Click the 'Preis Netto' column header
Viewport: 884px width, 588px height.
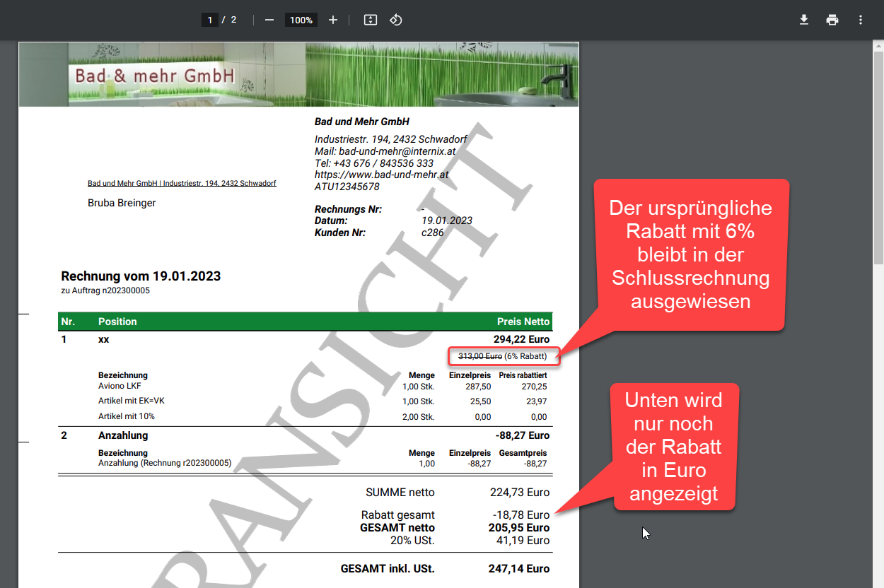523,322
